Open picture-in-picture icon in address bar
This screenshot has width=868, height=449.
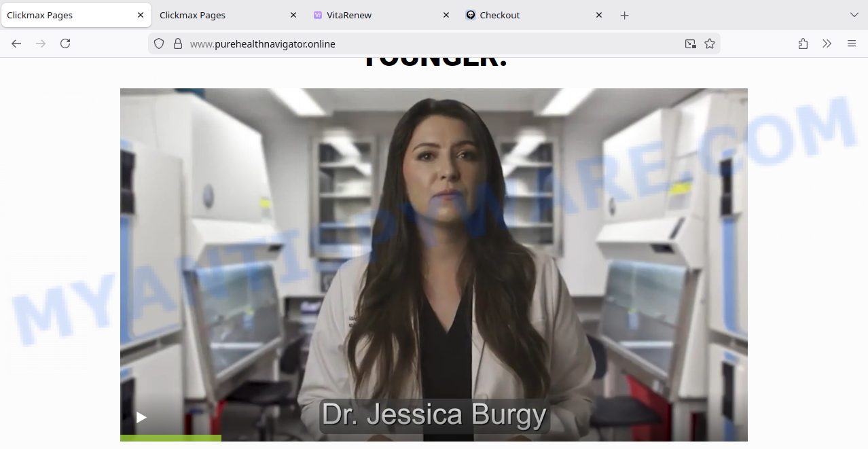point(690,43)
